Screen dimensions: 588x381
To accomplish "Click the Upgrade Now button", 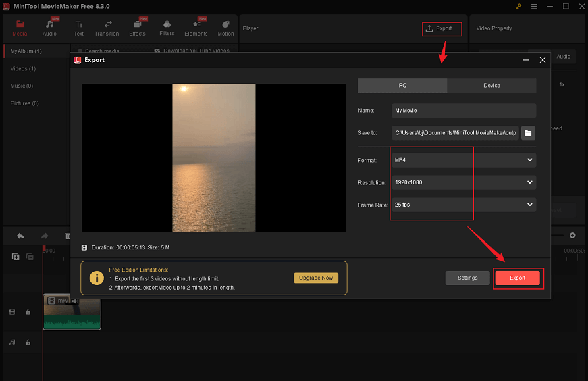I will point(316,278).
